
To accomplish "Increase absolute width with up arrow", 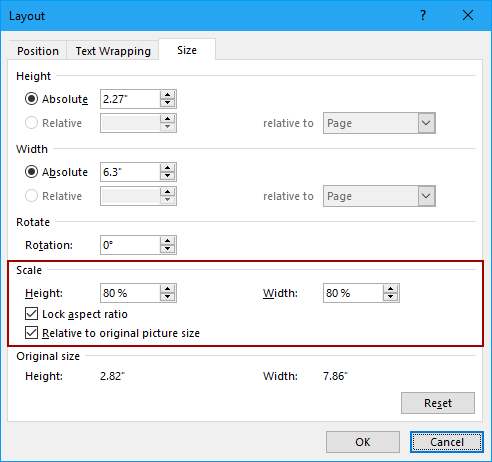I will (167, 168).
